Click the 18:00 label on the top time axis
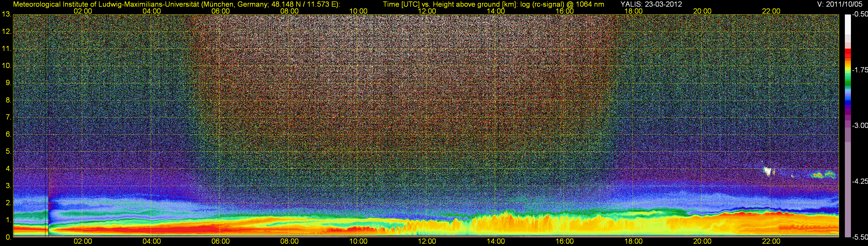 pos(633,11)
